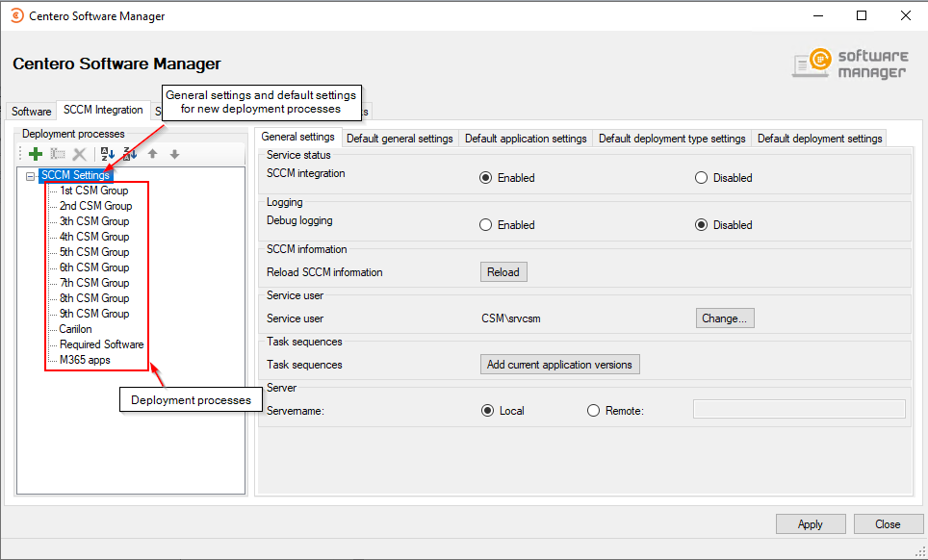
Task: Click Change... service user button
Action: (x=725, y=318)
